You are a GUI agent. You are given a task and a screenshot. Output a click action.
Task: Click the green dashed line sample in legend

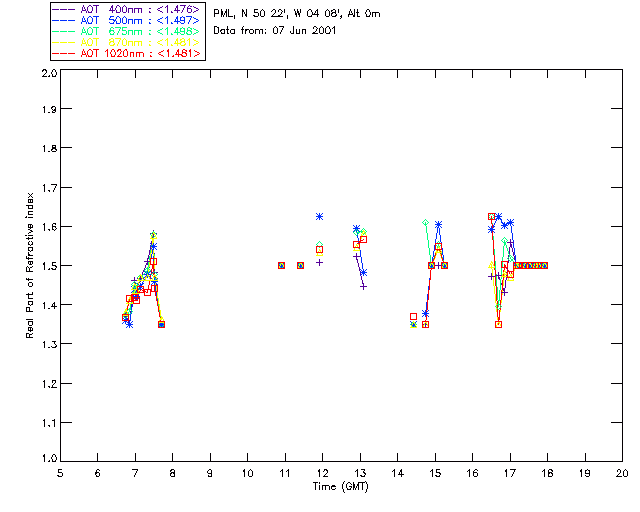click(x=64, y=31)
